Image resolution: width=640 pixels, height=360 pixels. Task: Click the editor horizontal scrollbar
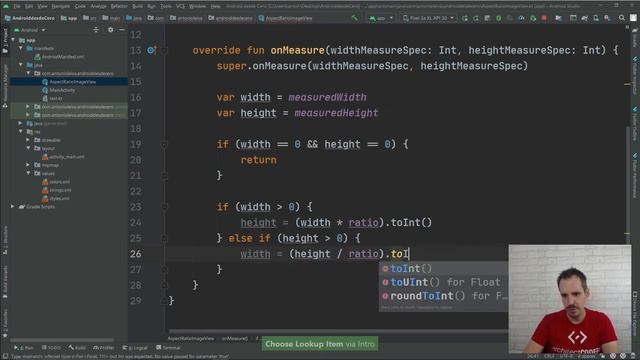tap(338, 331)
